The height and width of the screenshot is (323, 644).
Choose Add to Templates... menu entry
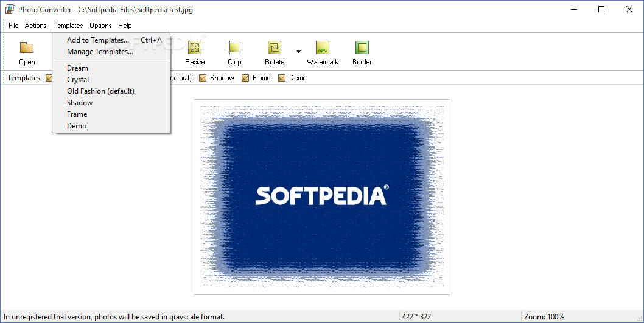coord(111,40)
